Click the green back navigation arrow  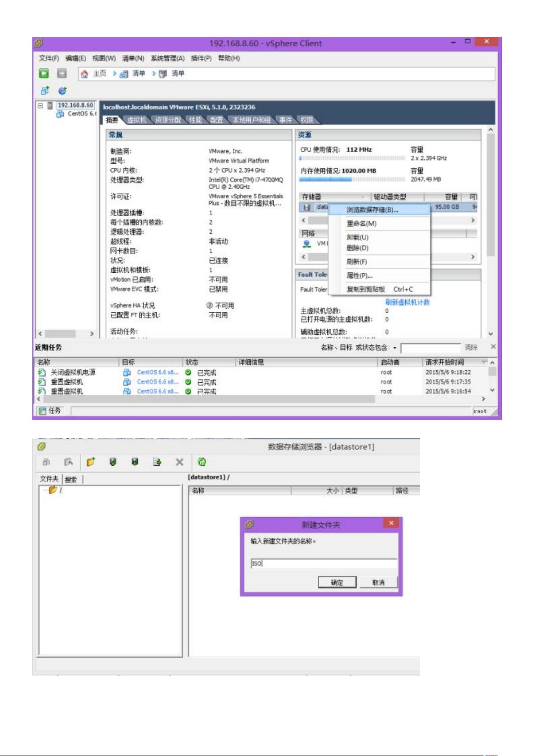point(44,74)
